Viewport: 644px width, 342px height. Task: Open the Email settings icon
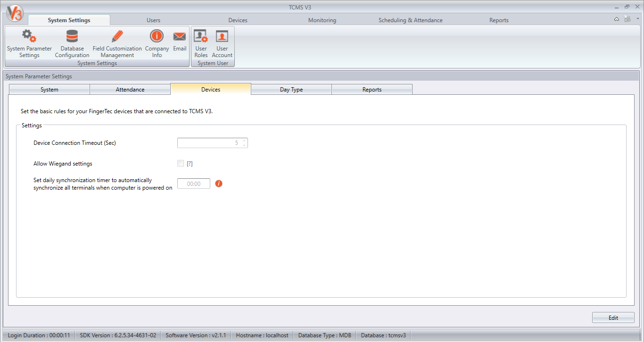pyautogui.click(x=180, y=41)
